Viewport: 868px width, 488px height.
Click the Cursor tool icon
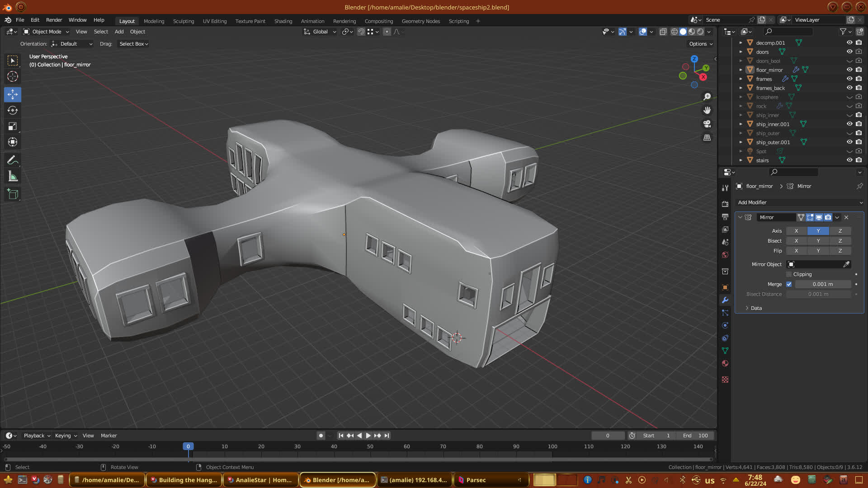pyautogui.click(x=13, y=76)
